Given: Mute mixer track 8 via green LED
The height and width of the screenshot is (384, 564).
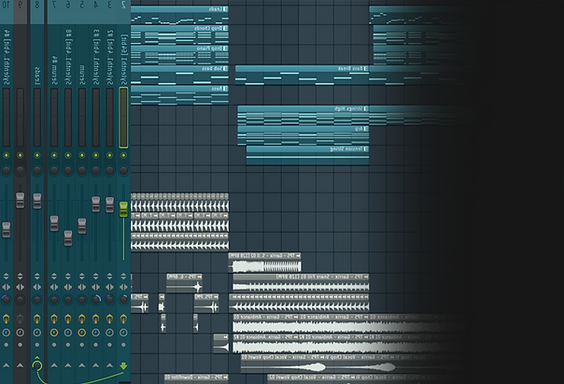Looking at the screenshot, I should pos(37,155).
